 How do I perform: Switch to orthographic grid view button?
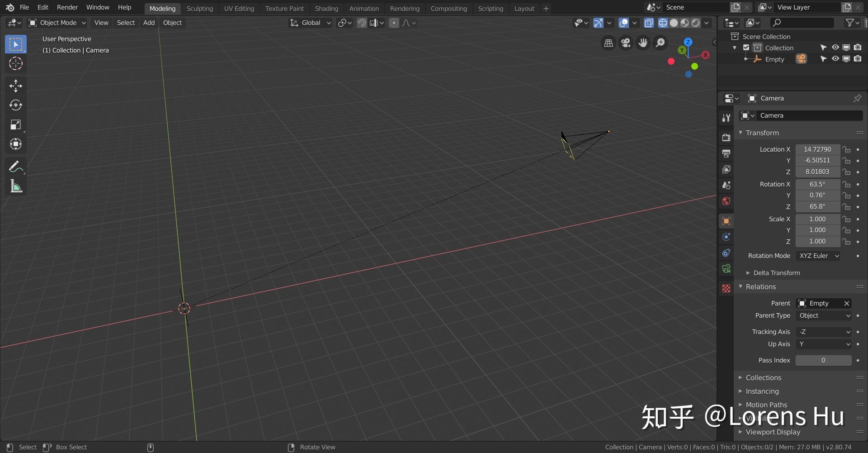click(609, 43)
